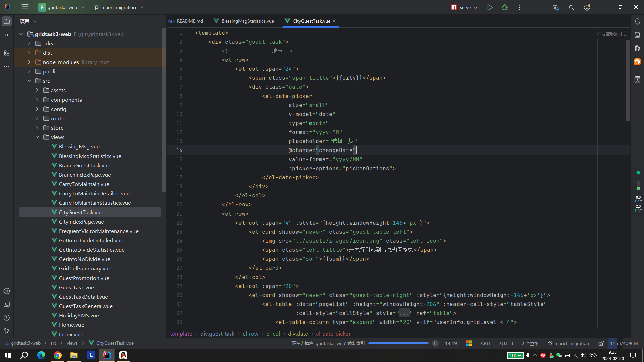Click the Extensions icon in activity bar
Screen dimensions: 644x362
pyautogui.click(x=7, y=53)
